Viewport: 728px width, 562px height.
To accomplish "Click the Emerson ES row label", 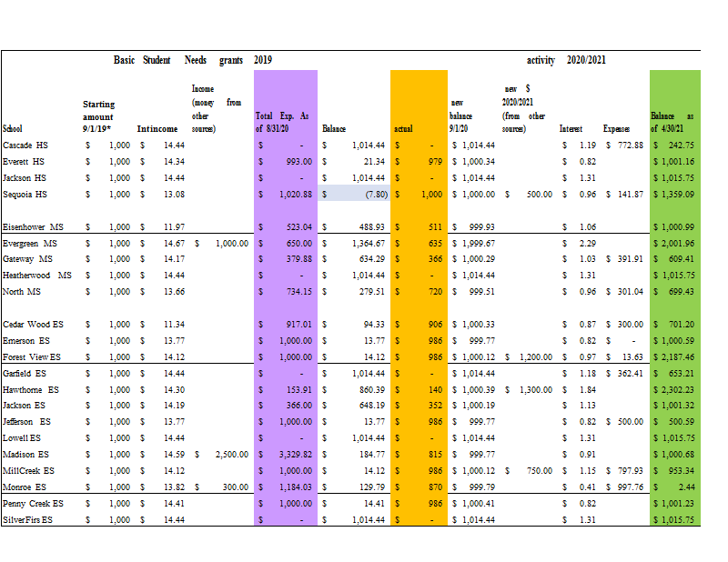I will 26,341.
